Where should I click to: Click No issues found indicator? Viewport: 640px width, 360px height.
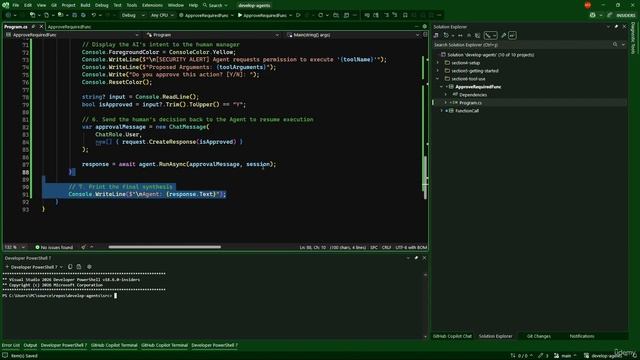tap(54, 247)
